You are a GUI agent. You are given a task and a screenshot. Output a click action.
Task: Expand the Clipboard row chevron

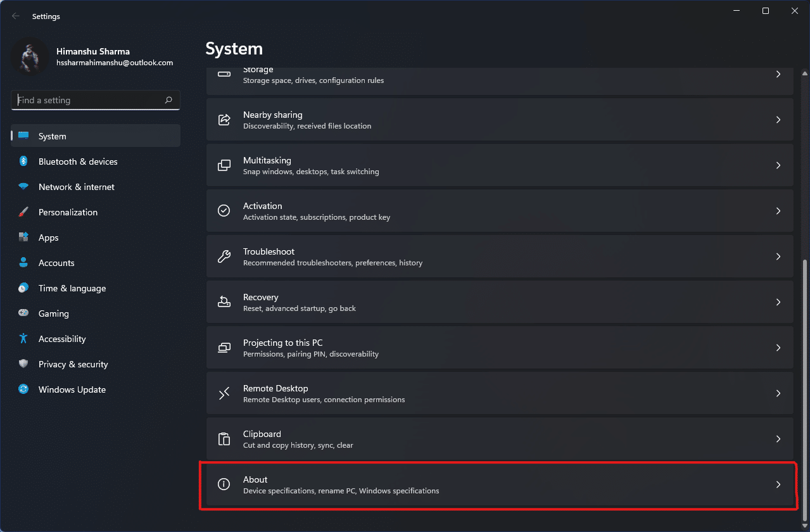click(778, 439)
